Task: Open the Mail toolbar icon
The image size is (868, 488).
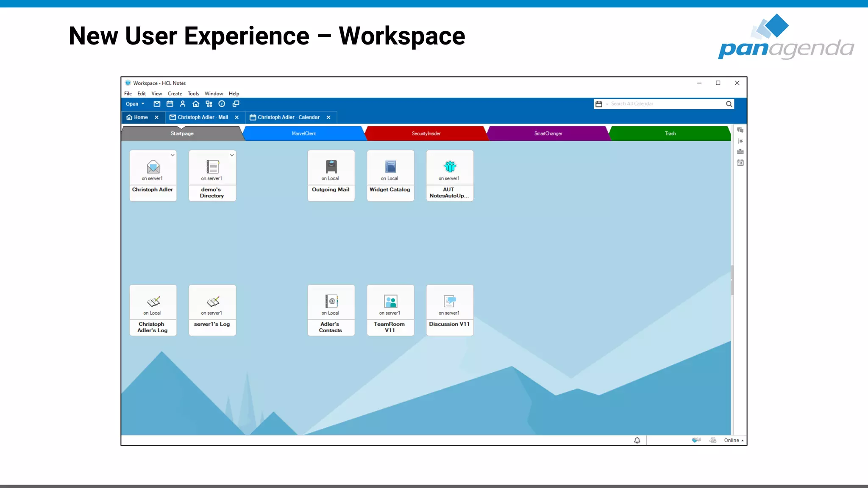Action: 157,104
